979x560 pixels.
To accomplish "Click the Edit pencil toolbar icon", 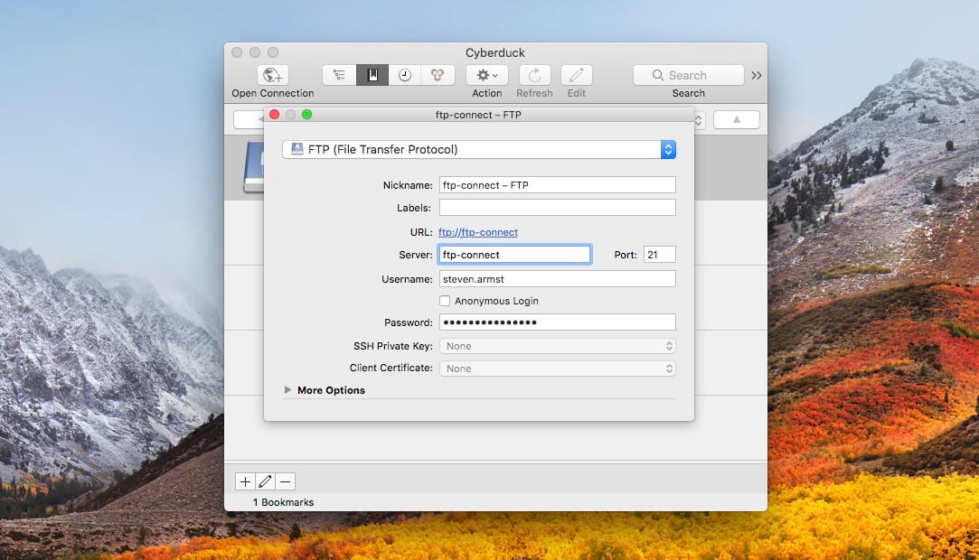I will tap(577, 76).
